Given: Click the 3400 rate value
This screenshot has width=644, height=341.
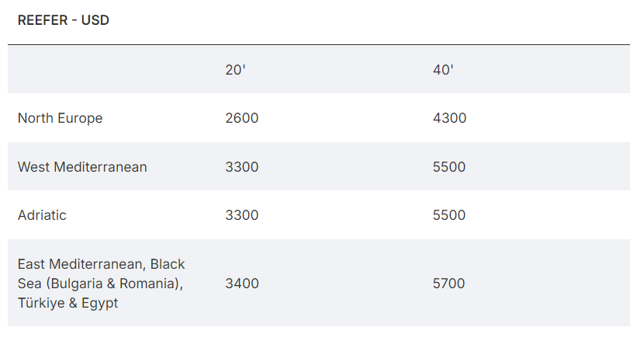Looking at the screenshot, I should [241, 283].
